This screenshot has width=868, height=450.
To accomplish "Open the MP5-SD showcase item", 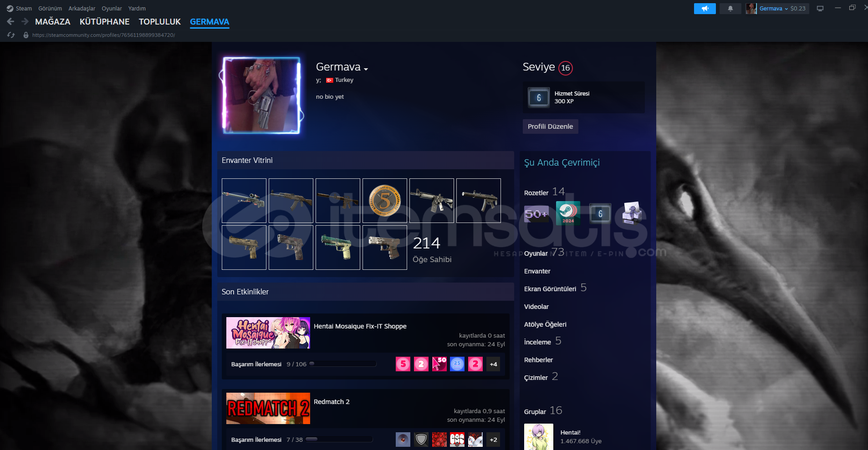I will pos(479,201).
